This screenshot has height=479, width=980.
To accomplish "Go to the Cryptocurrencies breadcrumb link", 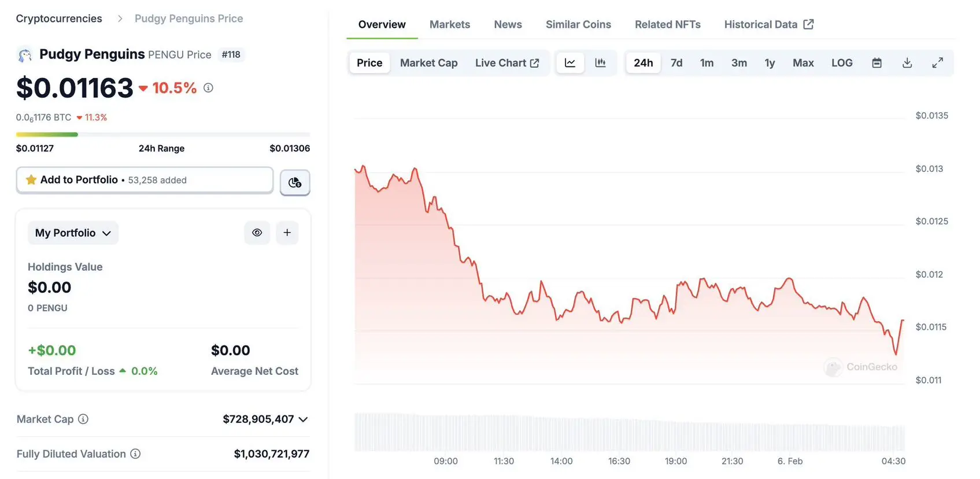I will [x=59, y=19].
